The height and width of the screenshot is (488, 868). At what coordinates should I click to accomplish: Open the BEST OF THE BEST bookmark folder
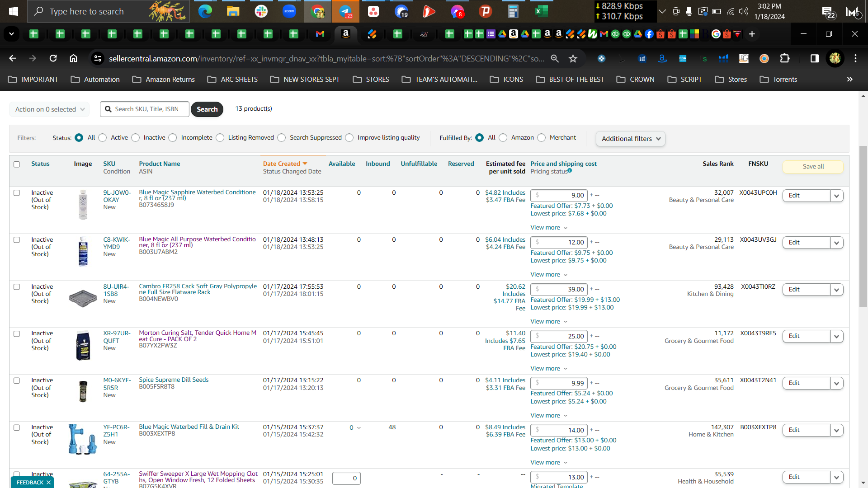point(570,79)
